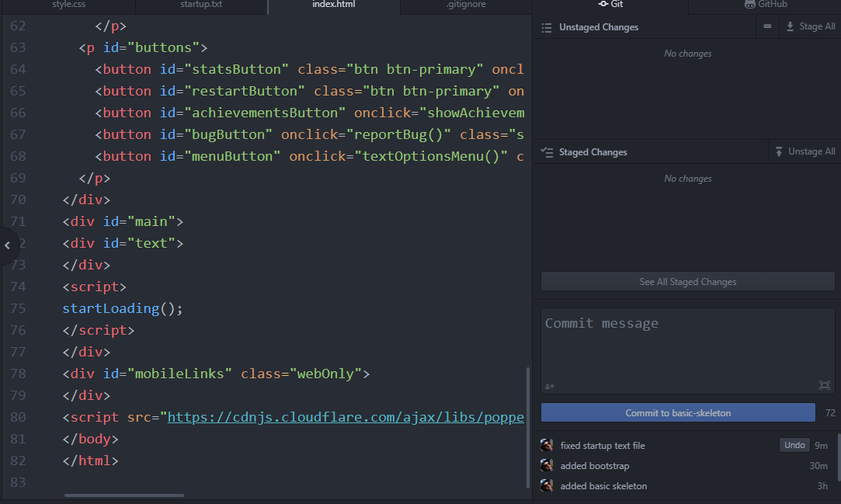Open the cdnjs.cloudflare.com script link
Image resolution: width=841 pixels, height=504 pixels.
coord(346,417)
